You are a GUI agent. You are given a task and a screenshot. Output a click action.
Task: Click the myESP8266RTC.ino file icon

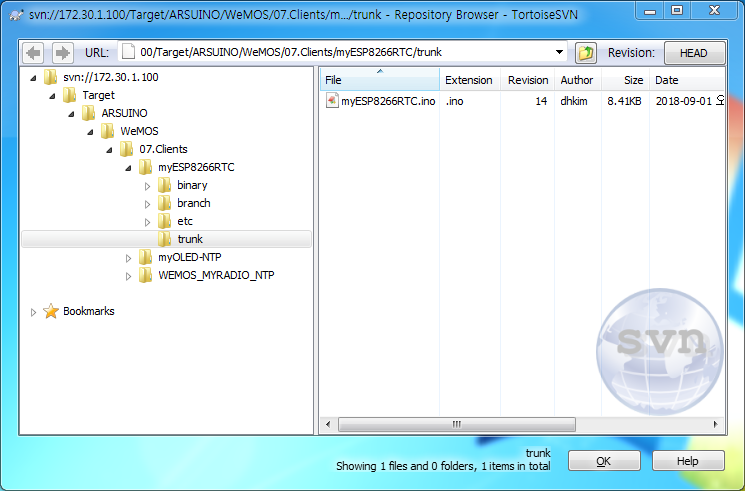332,101
